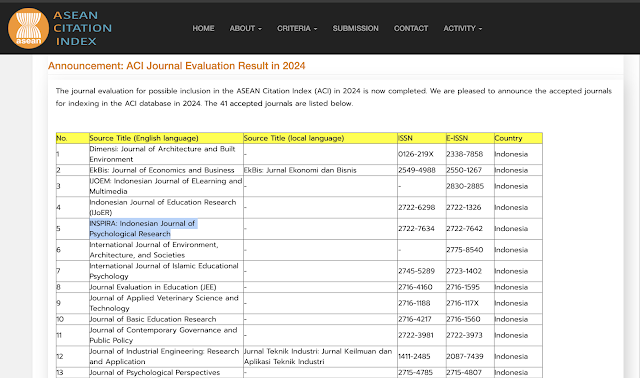640x378 pixels.
Task: Select 'Journal Evaluation in Education (JEE)'
Action: 153,287
